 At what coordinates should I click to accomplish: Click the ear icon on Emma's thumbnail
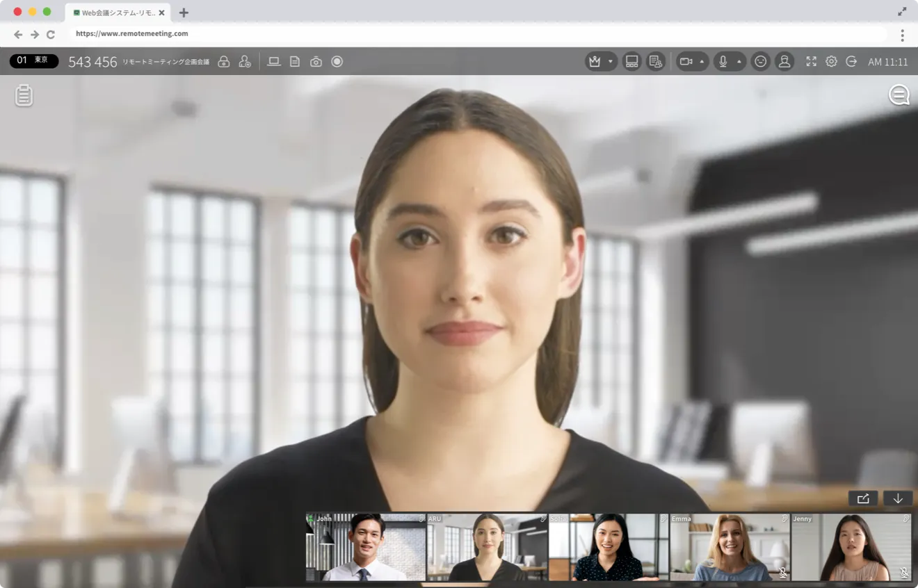pyautogui.click(x=785, y=518)
